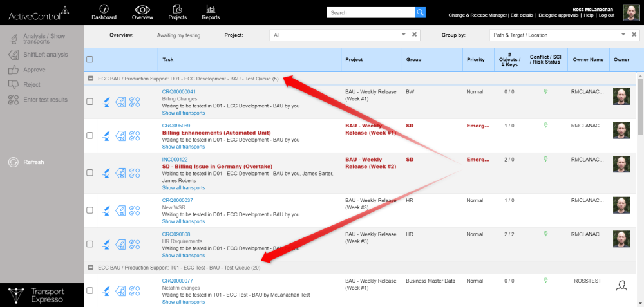Check the INC000122 row checkbox
Screen dimensions: 644x307
coord(90,172)
